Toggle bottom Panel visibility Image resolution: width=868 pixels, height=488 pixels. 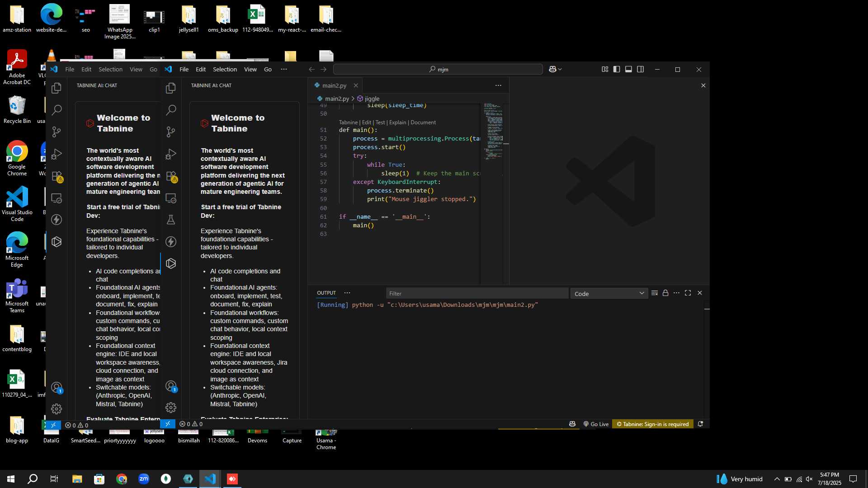(628, 69)
